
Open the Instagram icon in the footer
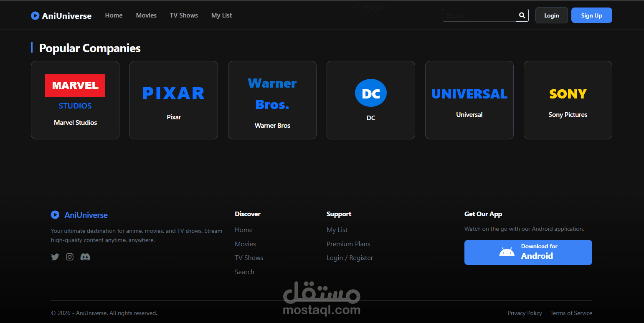(70, 257)
